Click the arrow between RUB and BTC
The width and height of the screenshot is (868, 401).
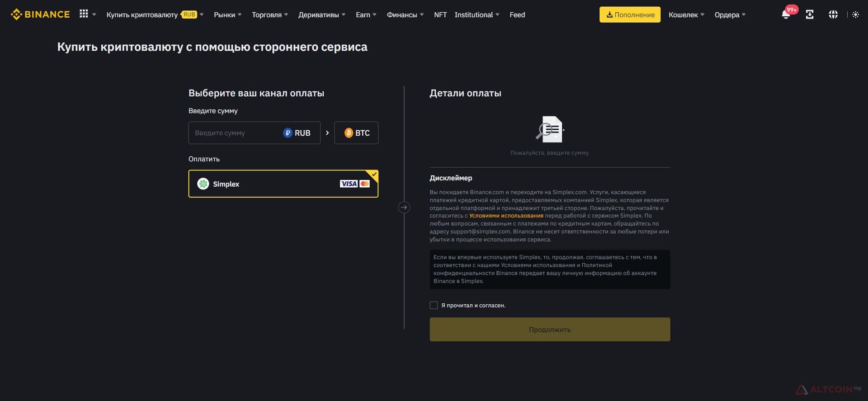[x=327, y=133]
